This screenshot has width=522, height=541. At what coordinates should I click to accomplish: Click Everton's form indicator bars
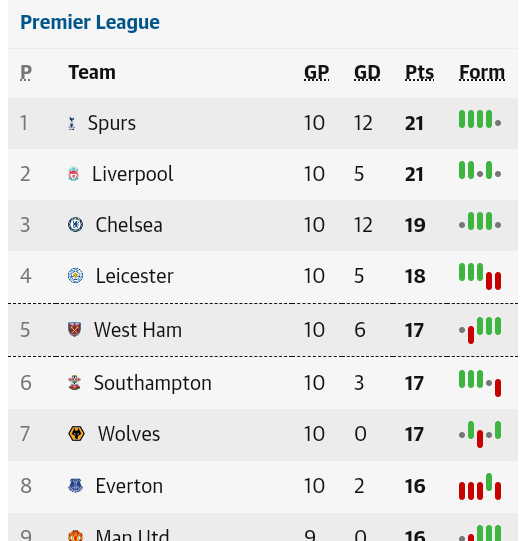click(x=480, y=486)
